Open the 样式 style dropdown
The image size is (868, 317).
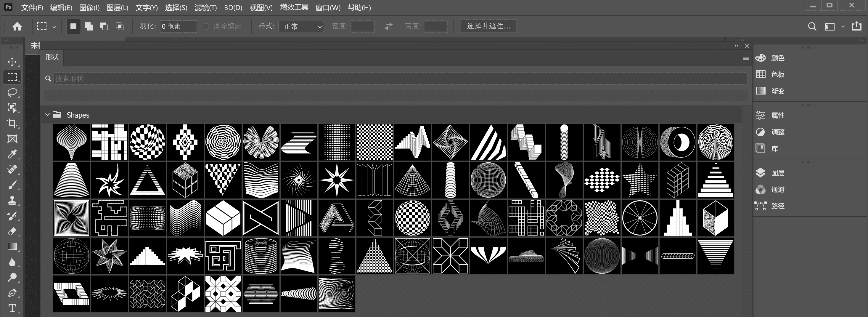pyautogui.click(x=301, y=26)
